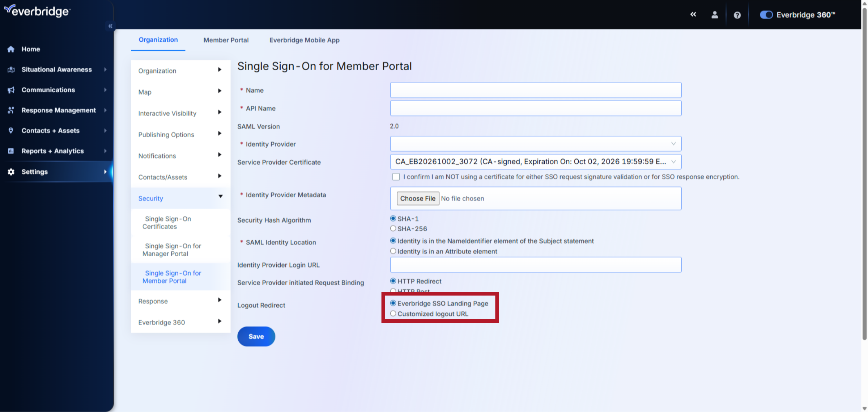Viewport: 868px width, 412px height.
Task: Click the Situational Awareness arrow
Action: coord(105,70)
